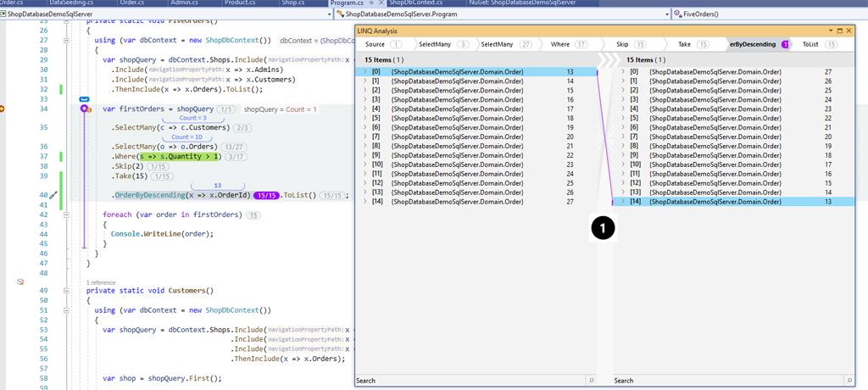868x390 pixels.
Task: Click the 2/3 badge after SelectMany Customers
Action: tap(243, 128)
